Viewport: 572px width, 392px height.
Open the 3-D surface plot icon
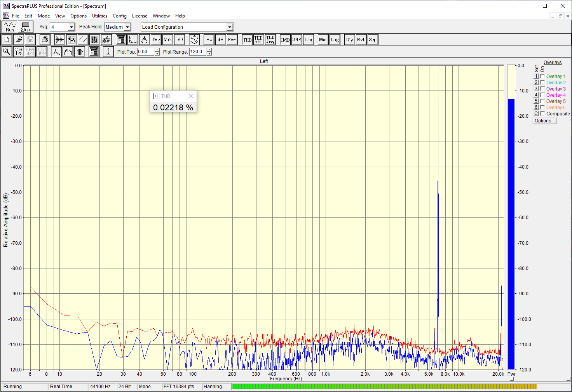coord(106,40)
